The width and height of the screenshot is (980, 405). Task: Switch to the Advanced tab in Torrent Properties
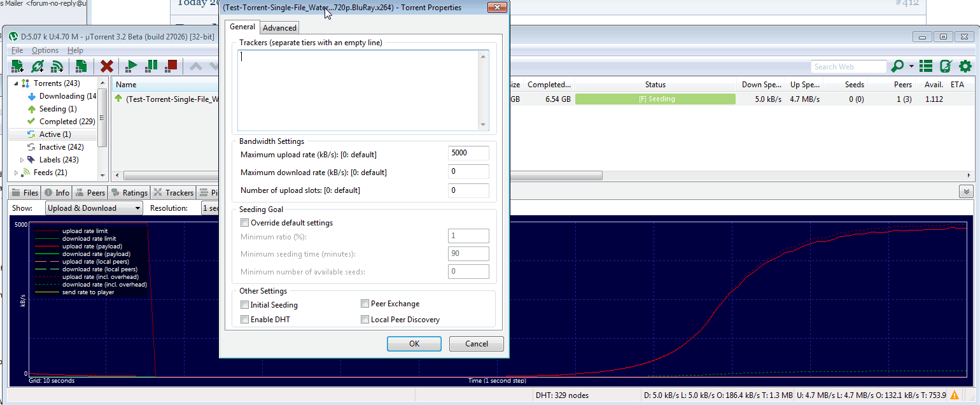(x=279, y=27)
